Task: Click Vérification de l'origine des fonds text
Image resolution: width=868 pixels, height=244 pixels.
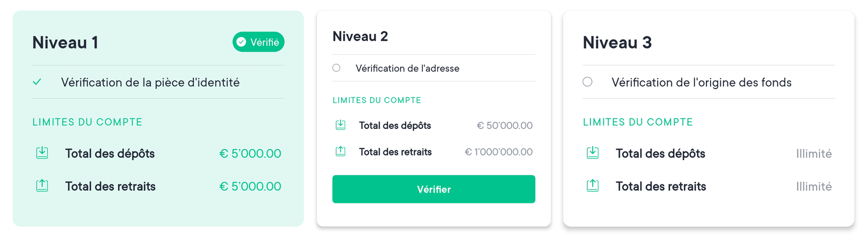Action: tap(701, 82)
